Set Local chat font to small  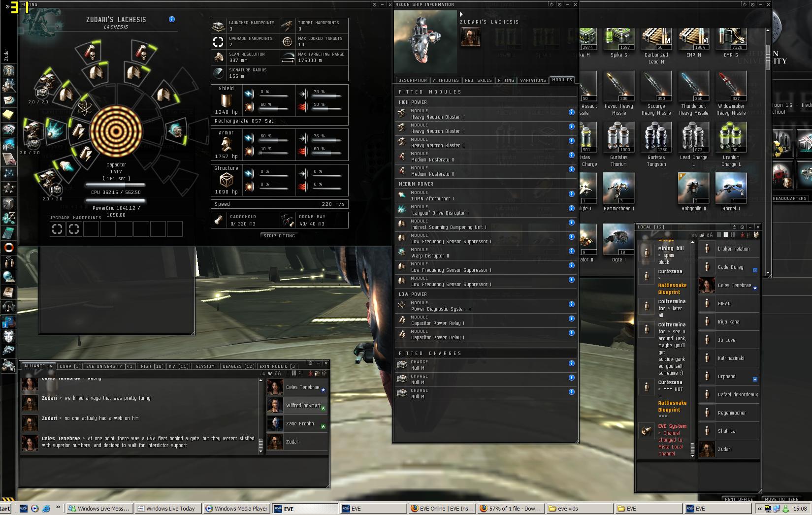pos(694,235)
